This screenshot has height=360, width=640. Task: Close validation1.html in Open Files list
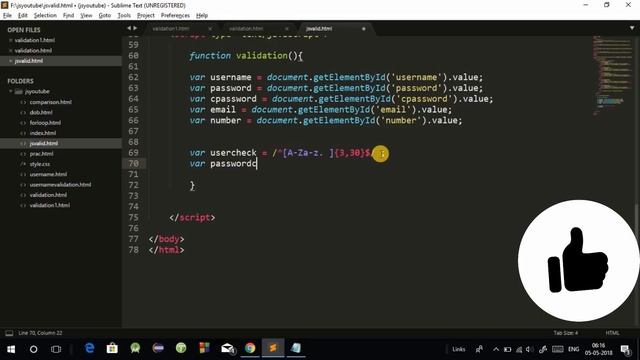(x=11, y=40)
